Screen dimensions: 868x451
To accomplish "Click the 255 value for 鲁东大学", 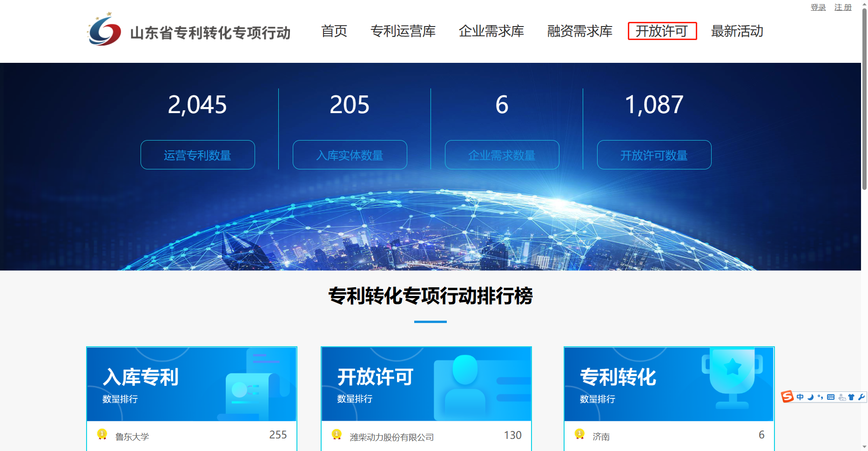I will click(278, 435).
